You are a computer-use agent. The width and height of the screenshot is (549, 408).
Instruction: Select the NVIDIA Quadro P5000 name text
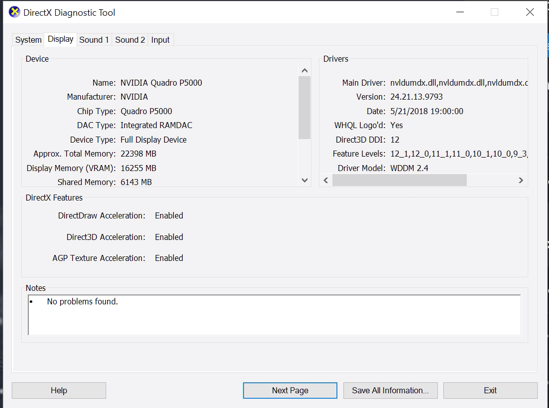click(161, 83)
